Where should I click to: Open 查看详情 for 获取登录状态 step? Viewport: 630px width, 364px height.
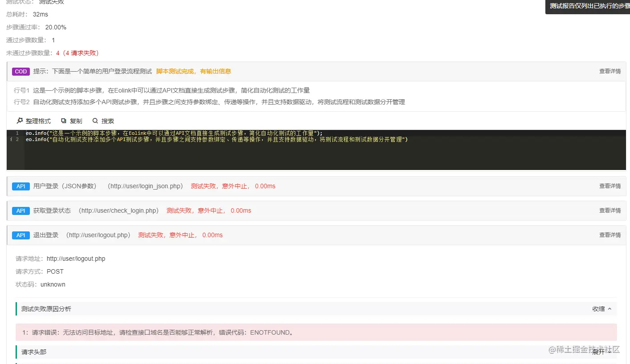pos(610,210)
